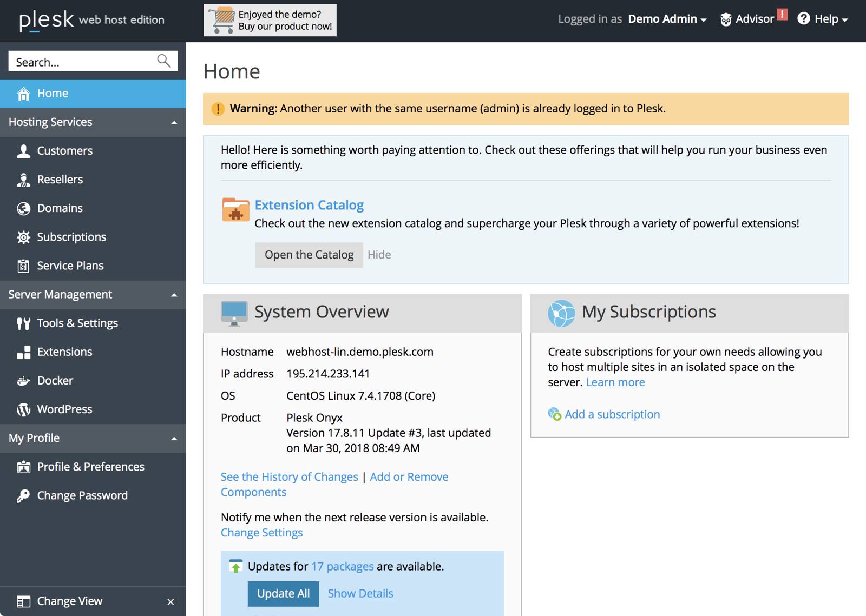Image resolution: width=866 pixels, height=616 pixels.
Task: Click the Open the Catalog button
Action: pos(309,255)
